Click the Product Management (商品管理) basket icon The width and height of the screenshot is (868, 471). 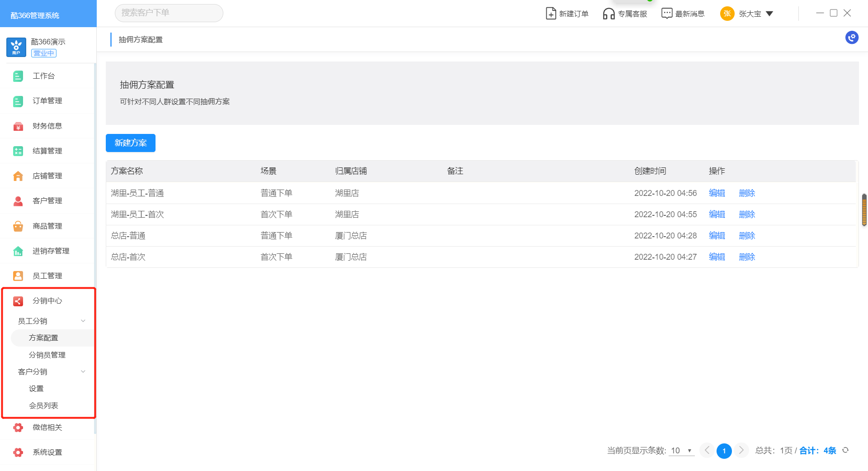coord(18,226)
